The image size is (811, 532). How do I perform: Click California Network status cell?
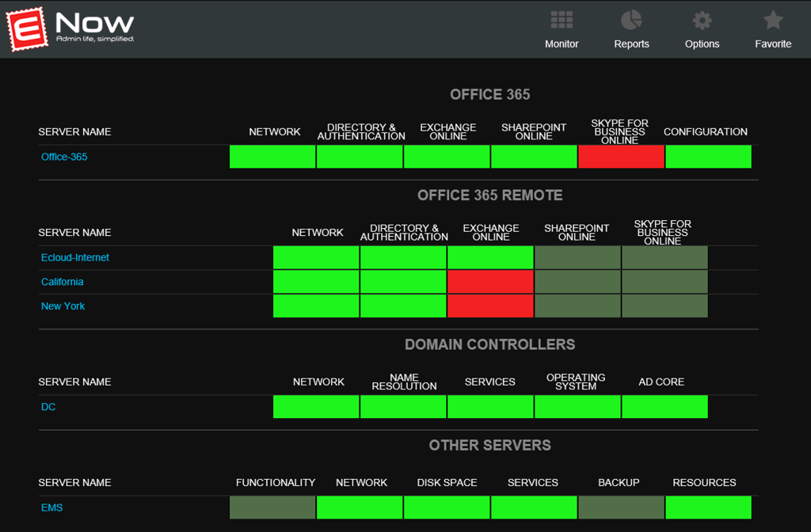[316, 282]
